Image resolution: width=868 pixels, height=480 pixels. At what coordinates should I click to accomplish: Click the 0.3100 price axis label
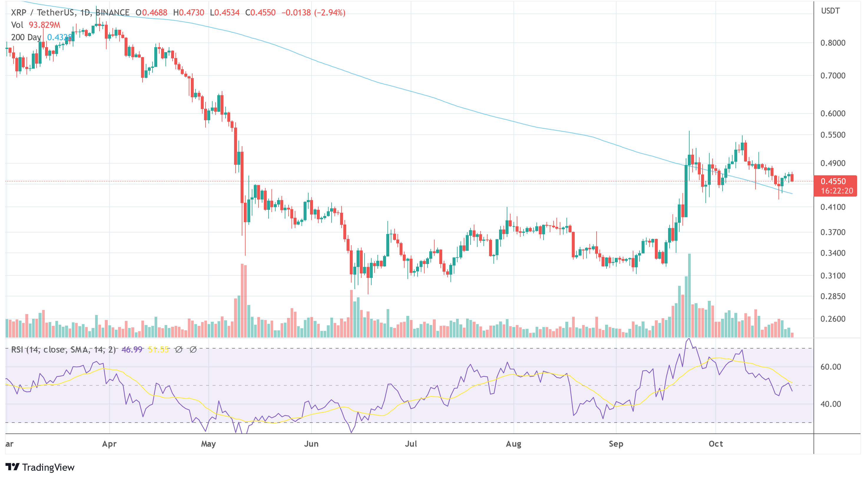tap(833, 276)
